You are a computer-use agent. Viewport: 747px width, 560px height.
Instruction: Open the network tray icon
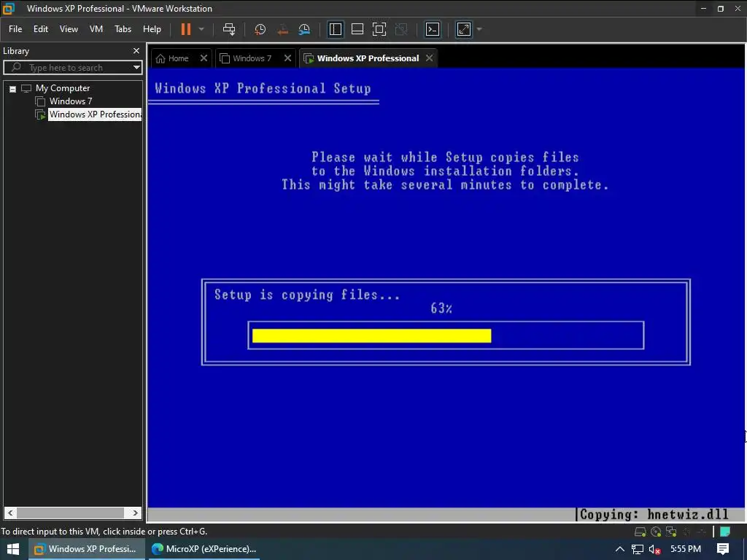pyautogui.click(x=638, y=549)
